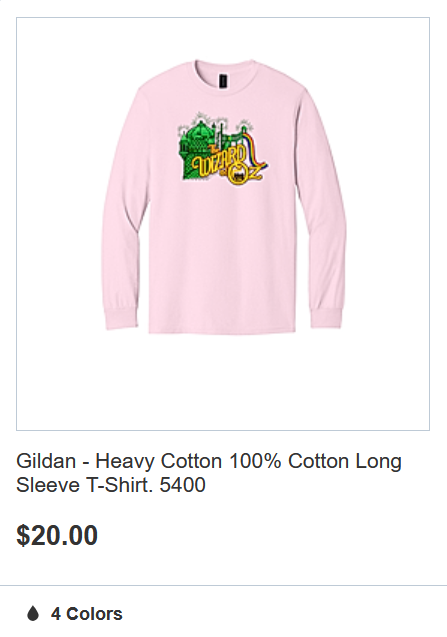Open the Gildan Heavy Cotton product title
Image resolution: width=447 pixels, height=637 pixels.
pos(208,472)
